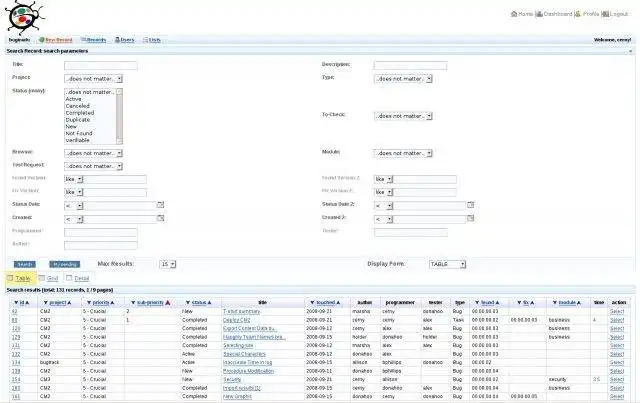Click the bug logo image
This screenshot has height=403, width=640.
click(24, 17)
